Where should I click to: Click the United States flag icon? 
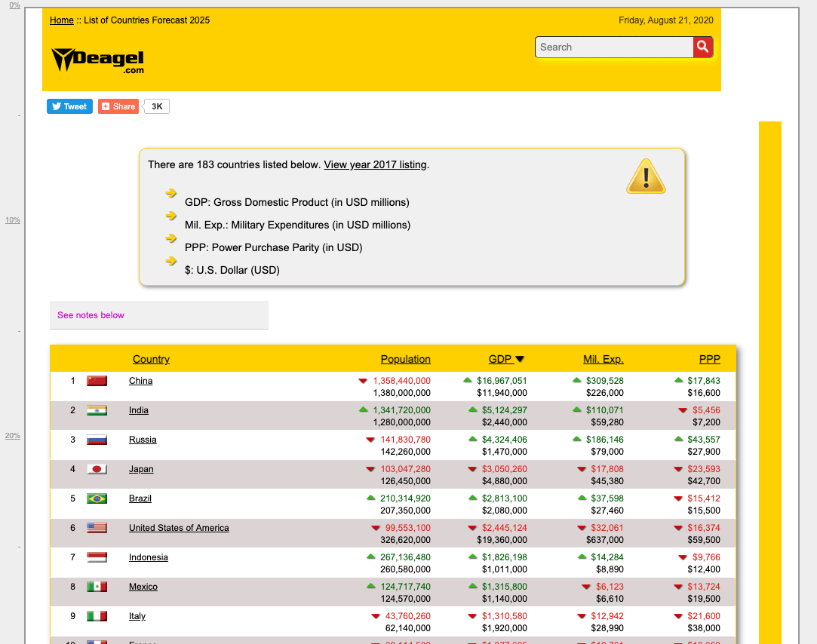(97, 528)
